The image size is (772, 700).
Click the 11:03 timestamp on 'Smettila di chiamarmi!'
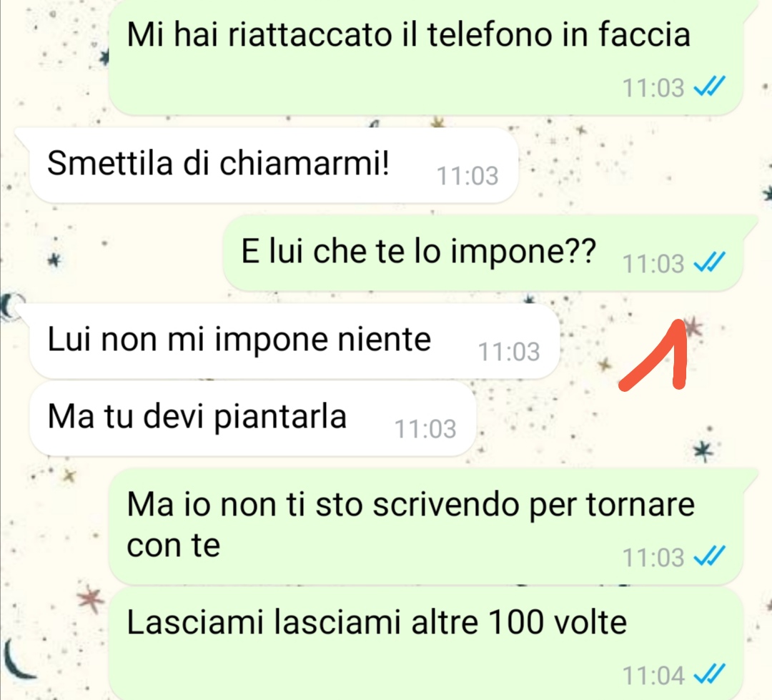point(467,176)
